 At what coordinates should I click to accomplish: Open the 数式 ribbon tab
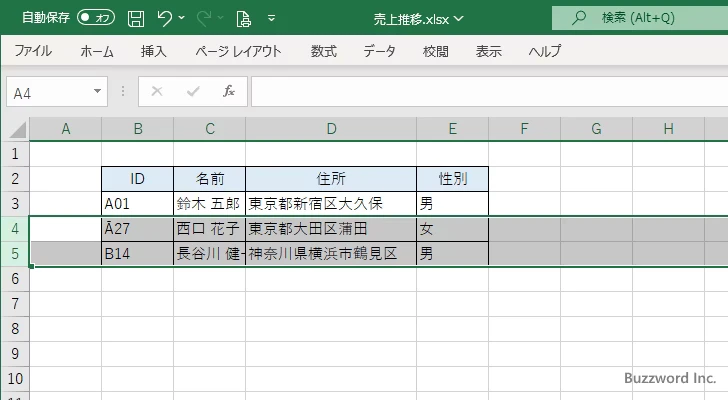324,51
